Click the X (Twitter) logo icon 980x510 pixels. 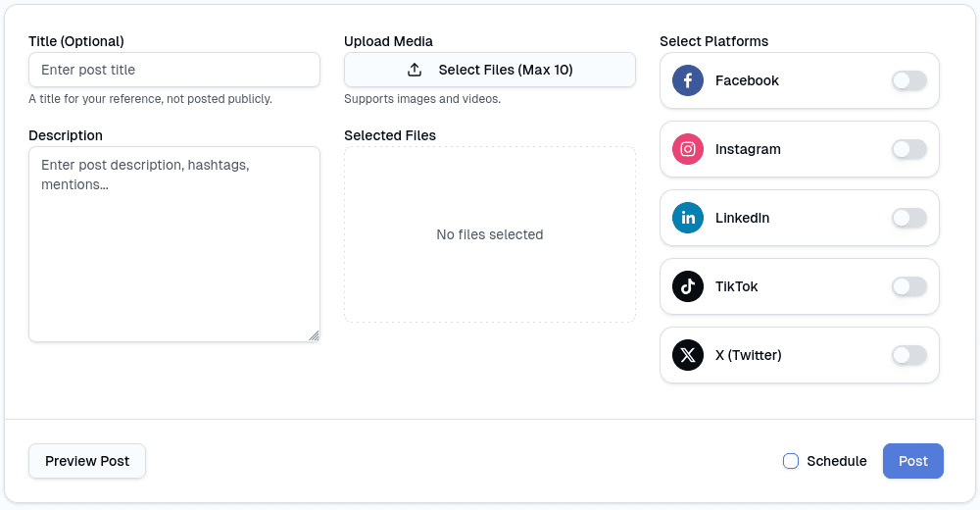point(688,355)
